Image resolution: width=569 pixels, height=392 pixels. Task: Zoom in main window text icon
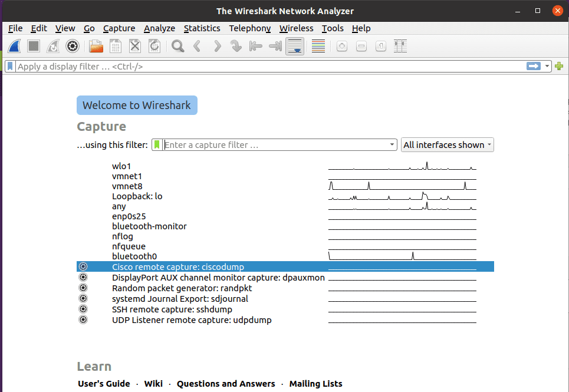coord(342,47)
